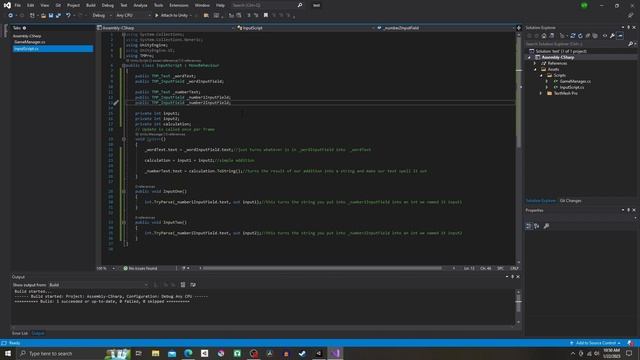Select the Solution 'test' root node

pyautogui.click(x=561, y=51)
